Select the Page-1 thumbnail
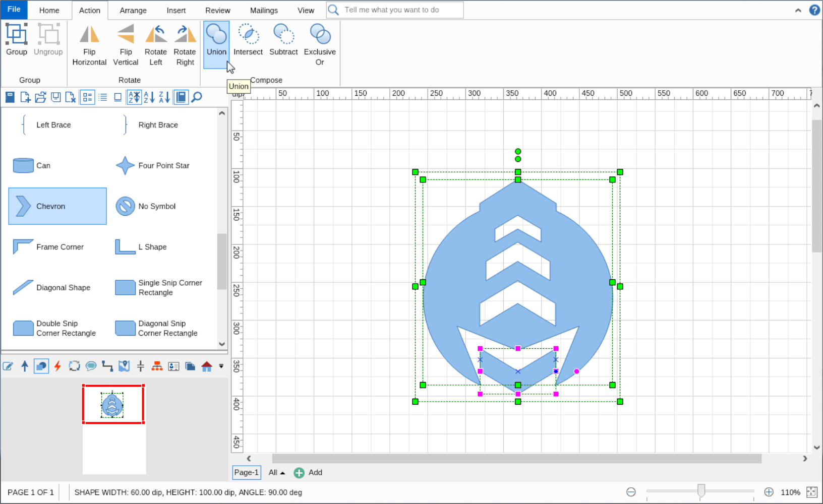Screen dimensions: 823x504 (246, 473)
